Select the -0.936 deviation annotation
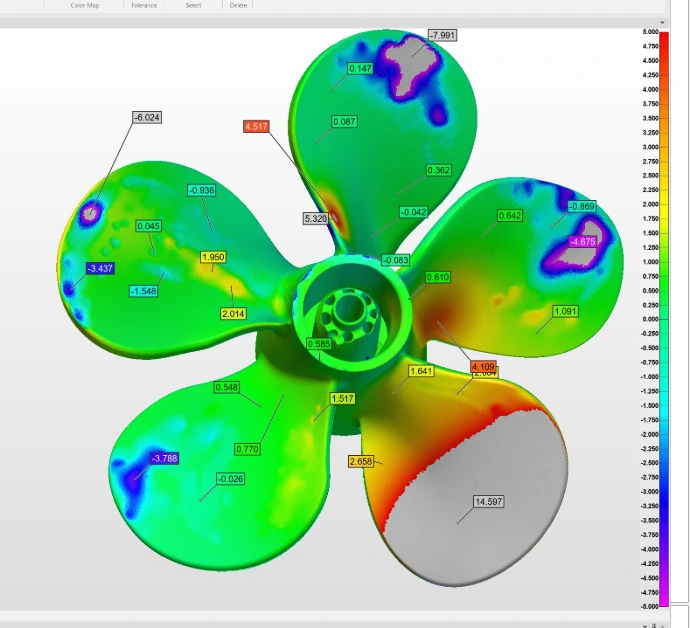Viewport: 690px width, 628px height. pyautogui.click(x=202, y=190)
